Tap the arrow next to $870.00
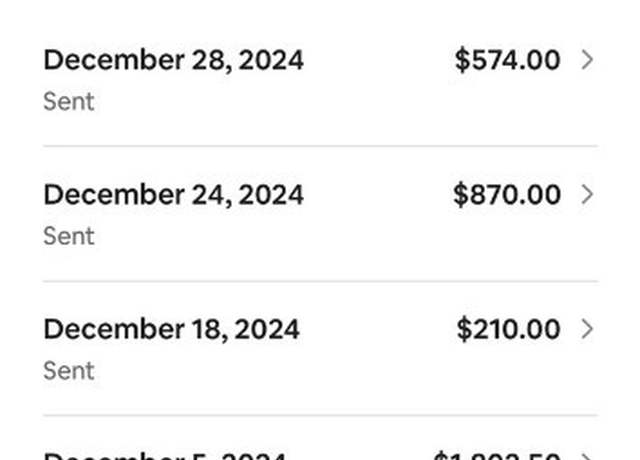Image resolution: width=640 pixels, height=460 pixels. point(587,195)
